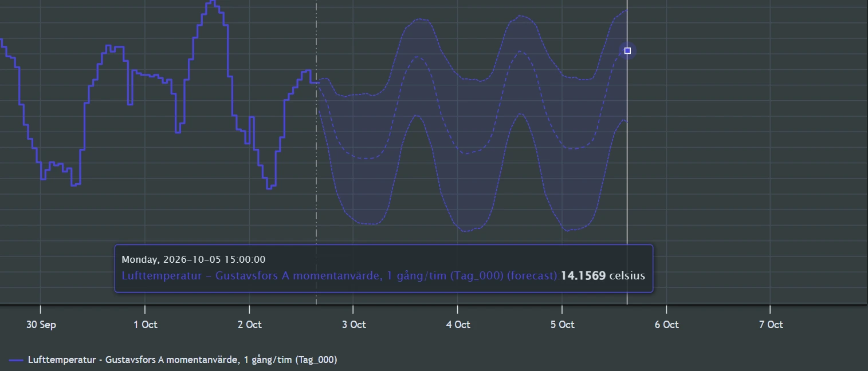Screen dimensions: 868x371
Task: Click the 30 Sep axis label
Action: pyautogui.click(x=41, y=325)
